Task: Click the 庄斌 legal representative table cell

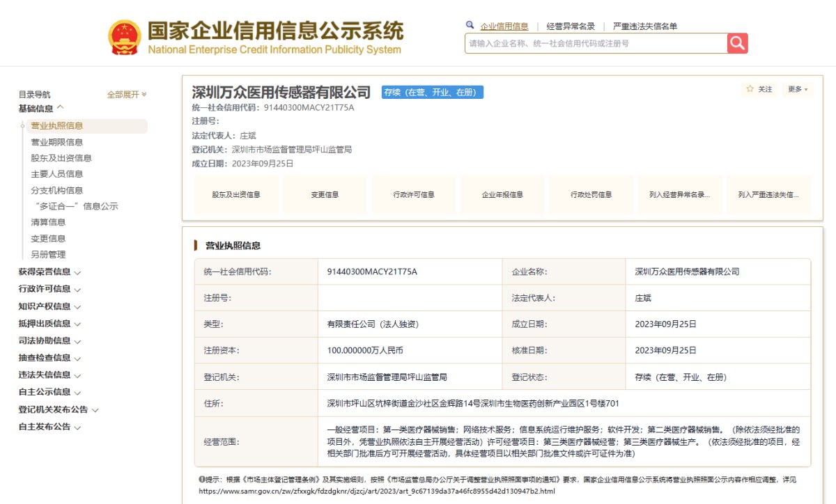Action: click(718, 297)
